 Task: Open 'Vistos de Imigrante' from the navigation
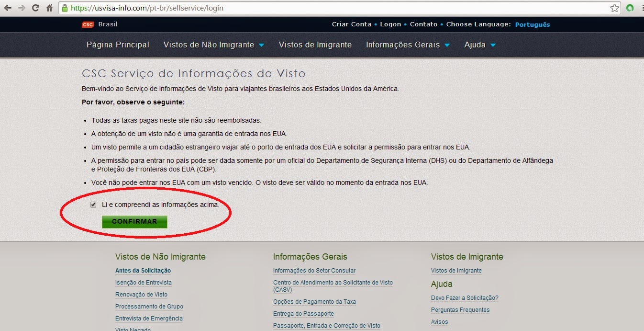[x=315, y=45]
